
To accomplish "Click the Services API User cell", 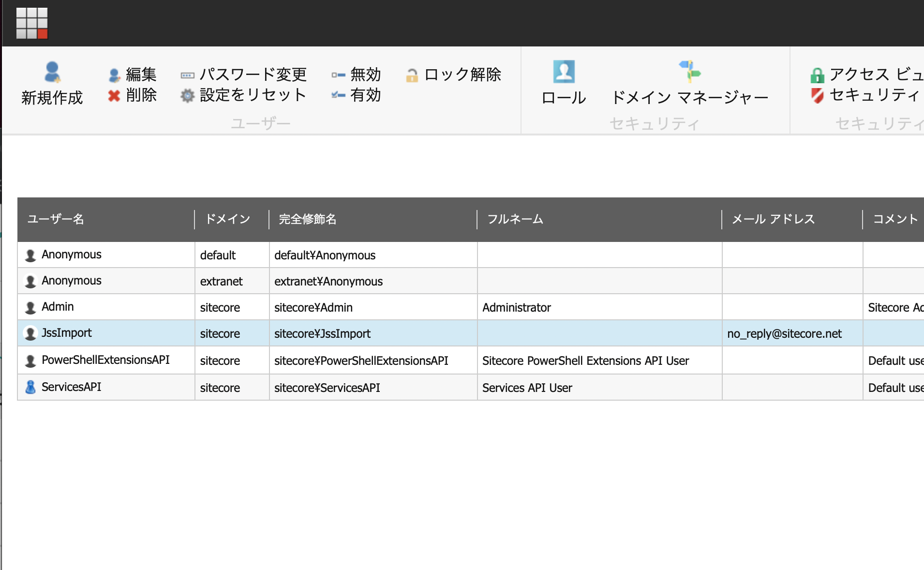I will point(599,388).
